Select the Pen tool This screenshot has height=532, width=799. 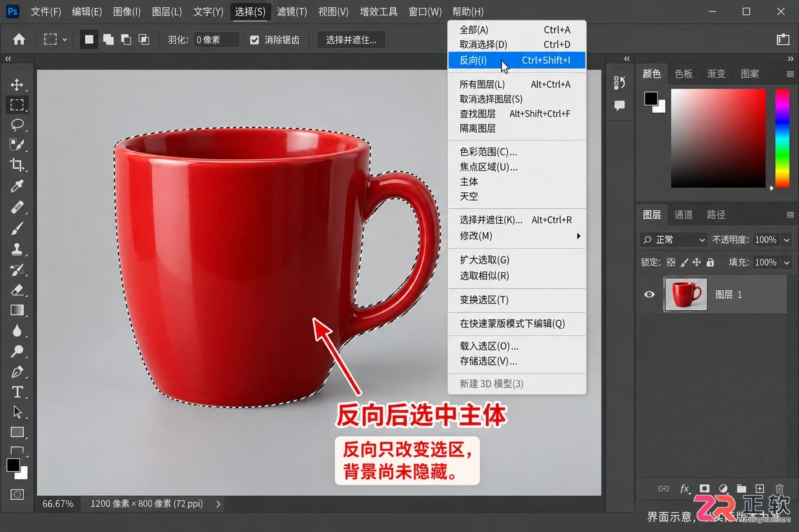point(17,372)
